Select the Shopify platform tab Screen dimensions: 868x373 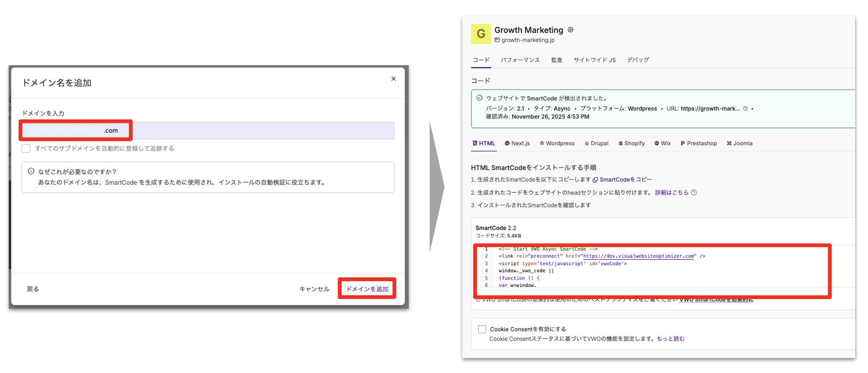click(631, 143)
